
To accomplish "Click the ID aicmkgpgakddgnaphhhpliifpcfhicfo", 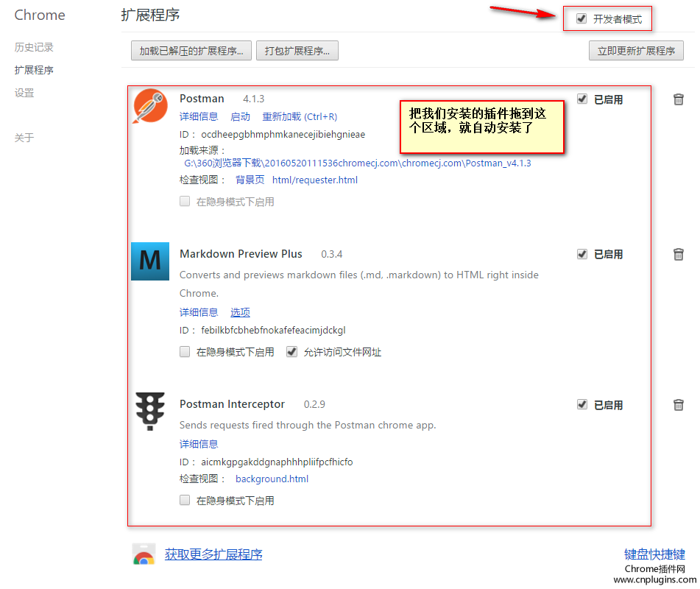I will [x=277, y=462].
